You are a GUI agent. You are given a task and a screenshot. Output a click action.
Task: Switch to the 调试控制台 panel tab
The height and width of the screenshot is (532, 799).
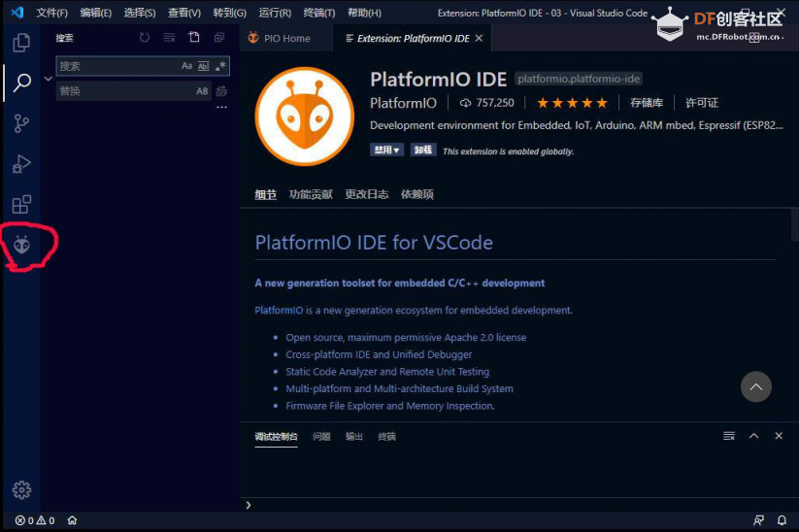point(276,437)
